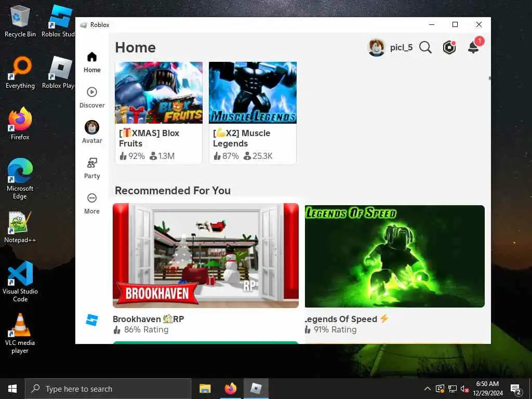The image size is (532, 399).
Task: Select Roblox Studio desktop shortcut
Action: point(58,21)
